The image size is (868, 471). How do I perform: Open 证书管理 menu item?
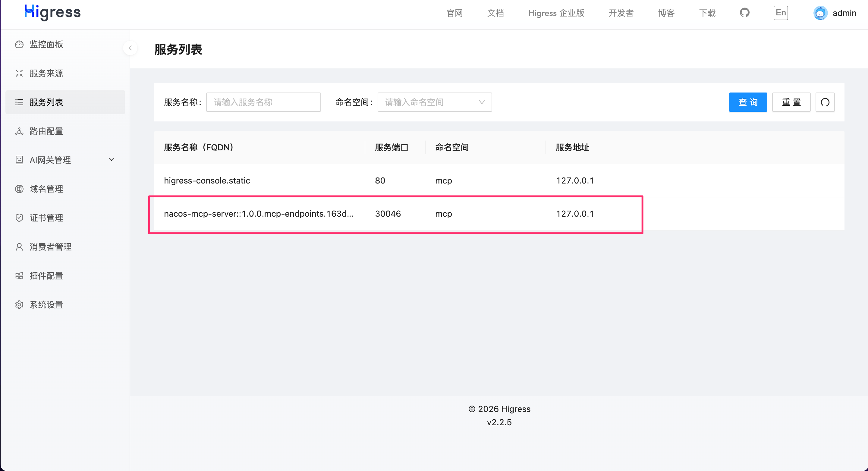[x=65, y=218]
